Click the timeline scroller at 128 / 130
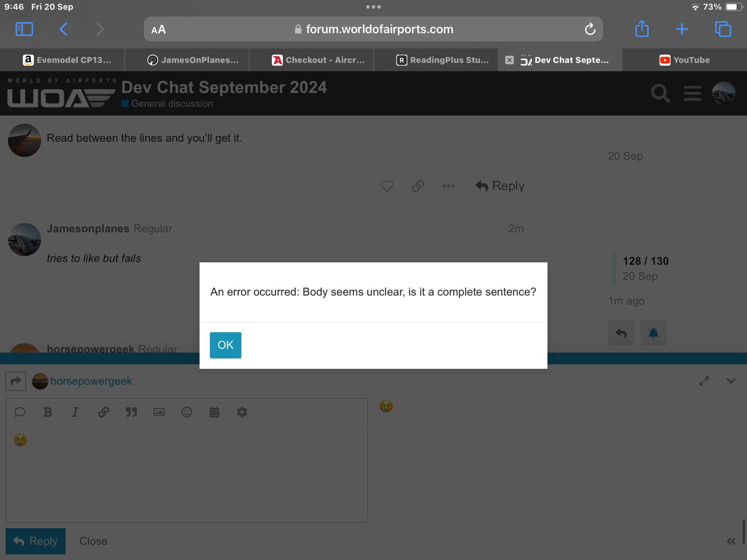Image resolution: width=747 pixels, height=560 pixels. (x=646, y=261)
